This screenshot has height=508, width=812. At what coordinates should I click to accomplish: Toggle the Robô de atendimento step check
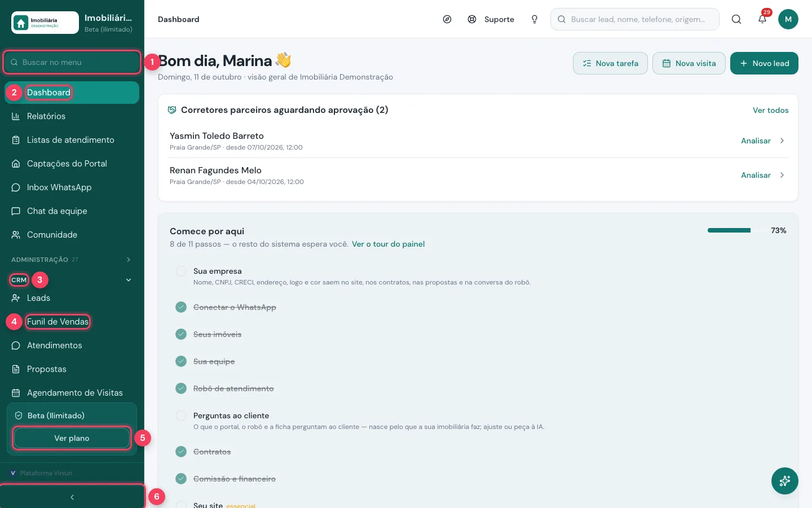click(x=181, y=388)
